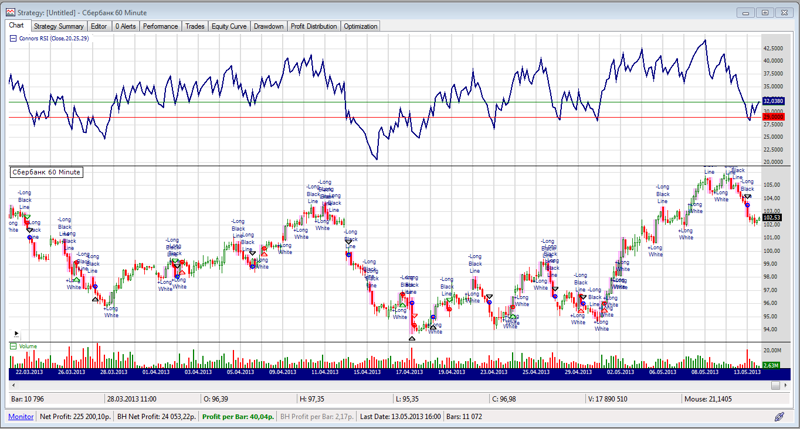Click the blue 32.0380 RSI value label

772,101
